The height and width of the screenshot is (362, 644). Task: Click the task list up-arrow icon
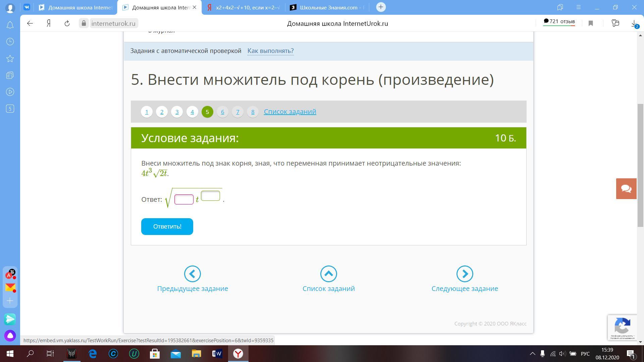click(328, 274)
